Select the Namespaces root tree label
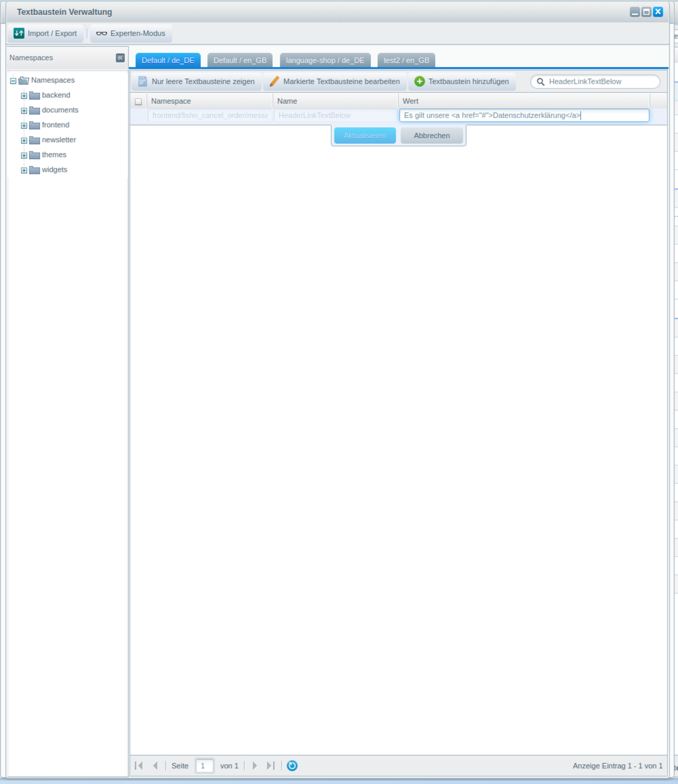Screen dimensions: 678x784 coord(53,80)
